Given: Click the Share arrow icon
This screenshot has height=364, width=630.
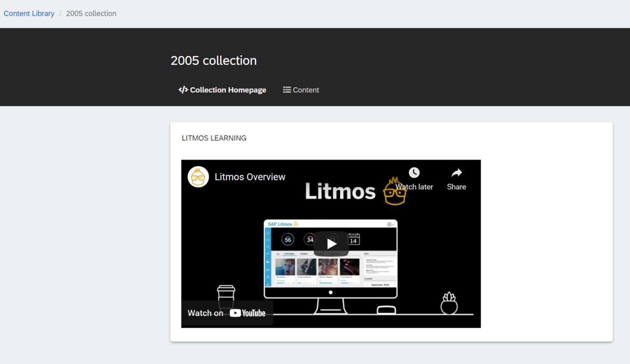Looking at the screenshot, I should (x=456, y=173).
